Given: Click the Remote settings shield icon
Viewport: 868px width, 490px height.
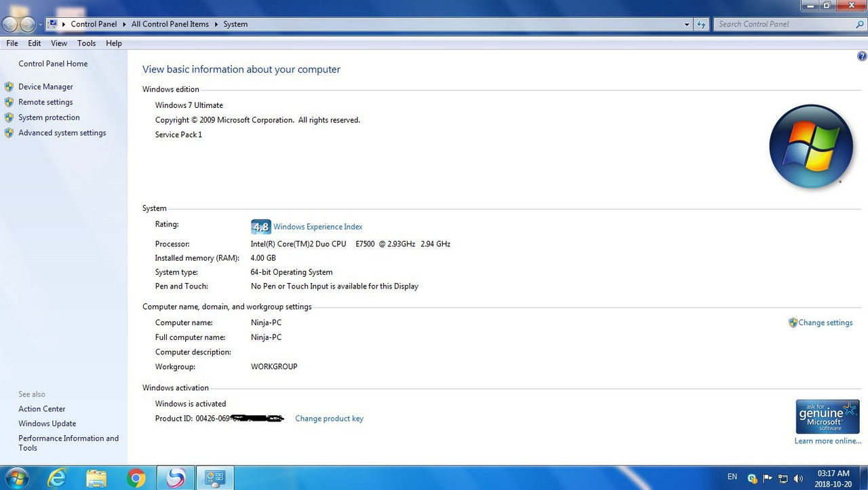Looking at the screenshot, I should click(x=9, y=102).
